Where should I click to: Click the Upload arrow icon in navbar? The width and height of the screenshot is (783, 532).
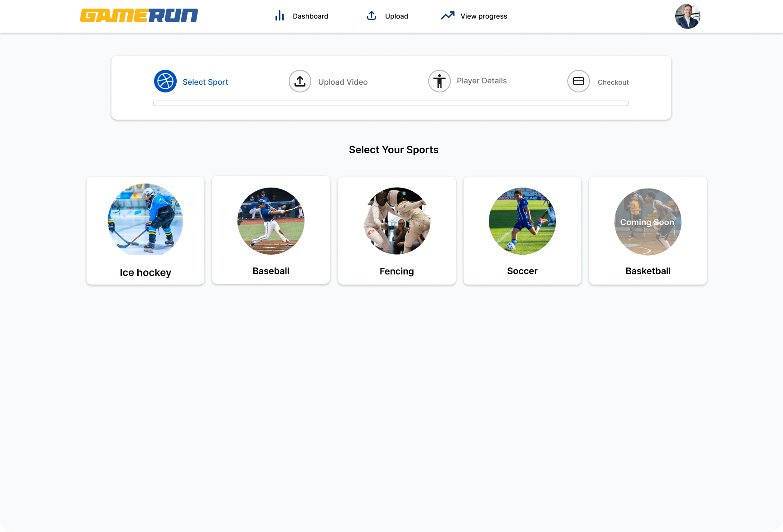(372, 15)
